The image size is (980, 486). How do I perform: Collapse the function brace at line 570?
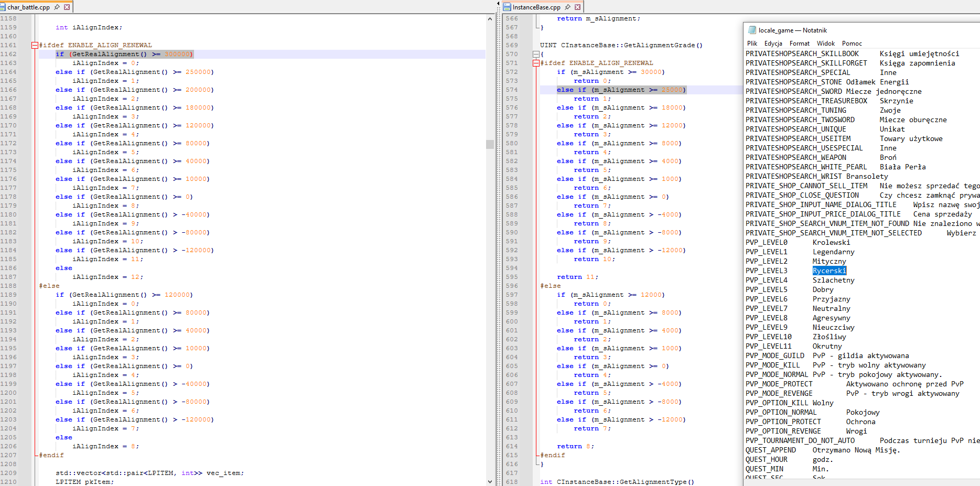pyautogui.click(x=536, y=54)
